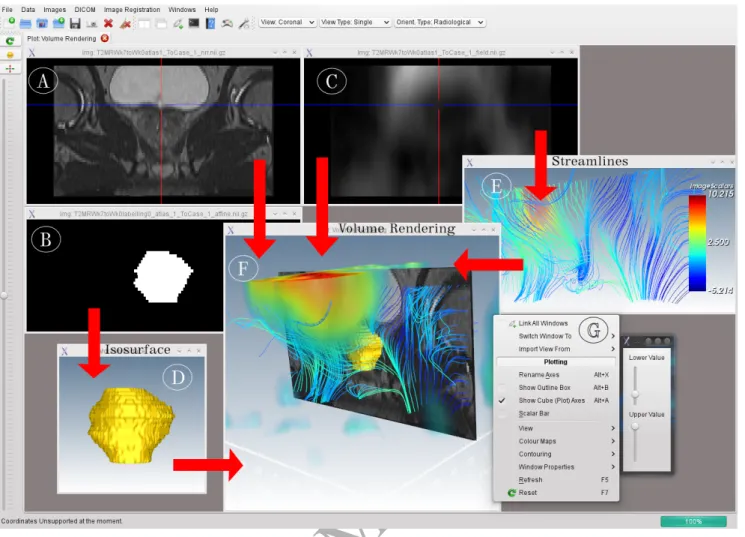Click the blue camera folder toolbar icon

tap(42, 23)
